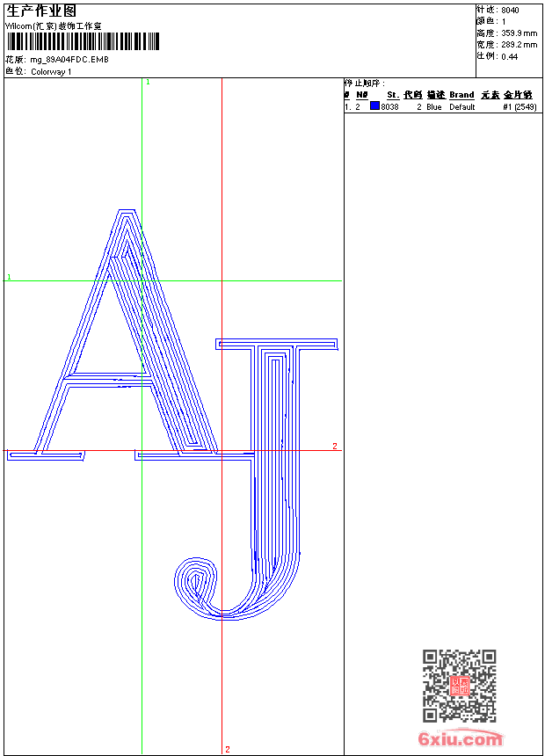Click the green marker 1 on left edge
This screenshot has height=756, width=545.
click(9, 277)
